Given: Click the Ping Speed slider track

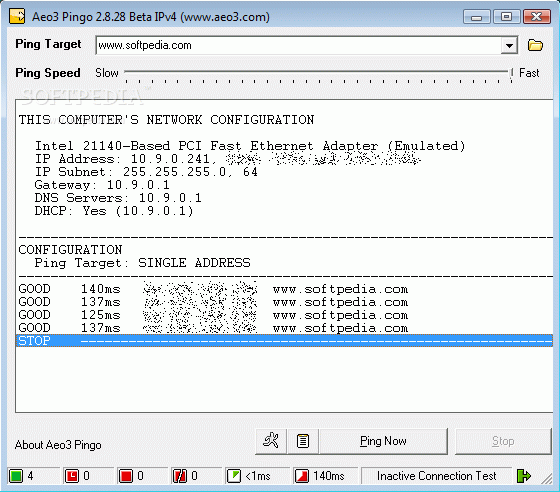Looking at the screenshot, I should click(318, 73).
